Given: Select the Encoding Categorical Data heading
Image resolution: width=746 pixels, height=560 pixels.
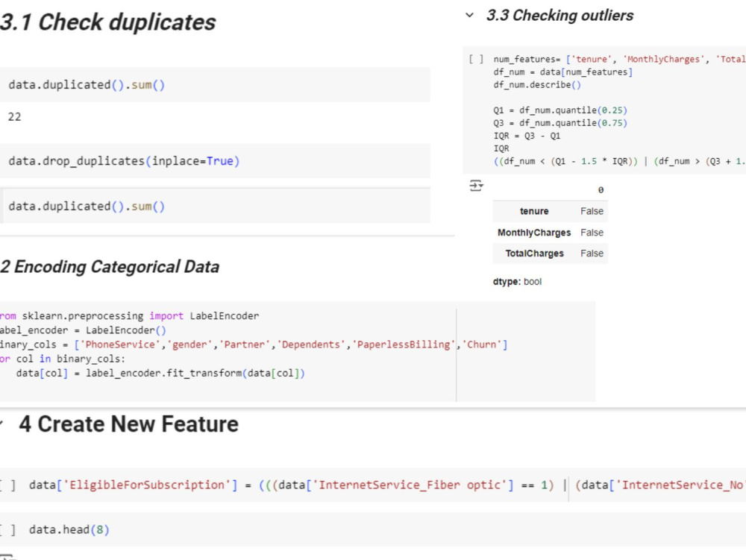Looking at the screenshot, I should pos(110,267).
